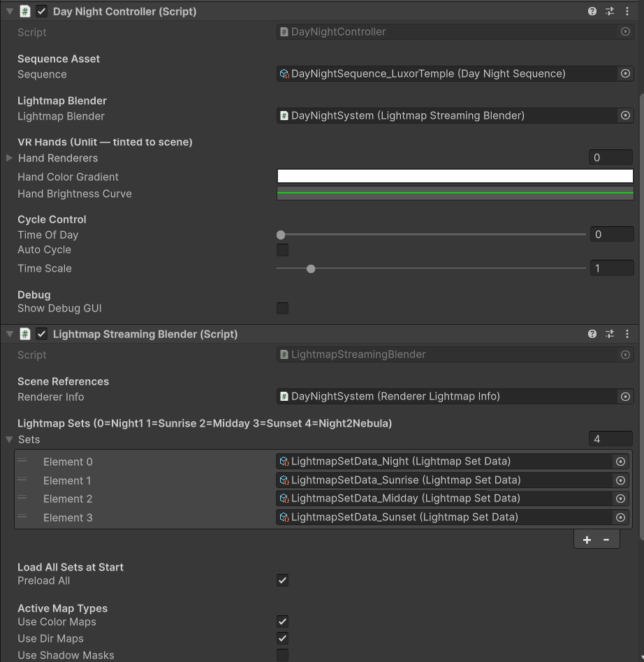Image resolution: width=644 pixels, height=662 pixels.
Task: Disable the Lightmap Streaming Blender component
Action: click(41, 334)
